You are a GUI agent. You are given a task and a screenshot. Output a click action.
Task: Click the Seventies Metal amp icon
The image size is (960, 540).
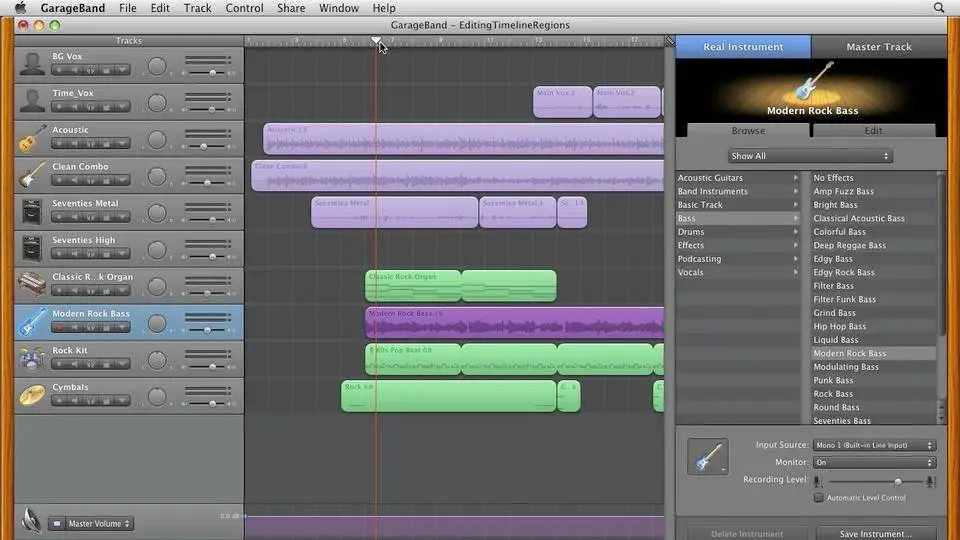tap(32, 212)
